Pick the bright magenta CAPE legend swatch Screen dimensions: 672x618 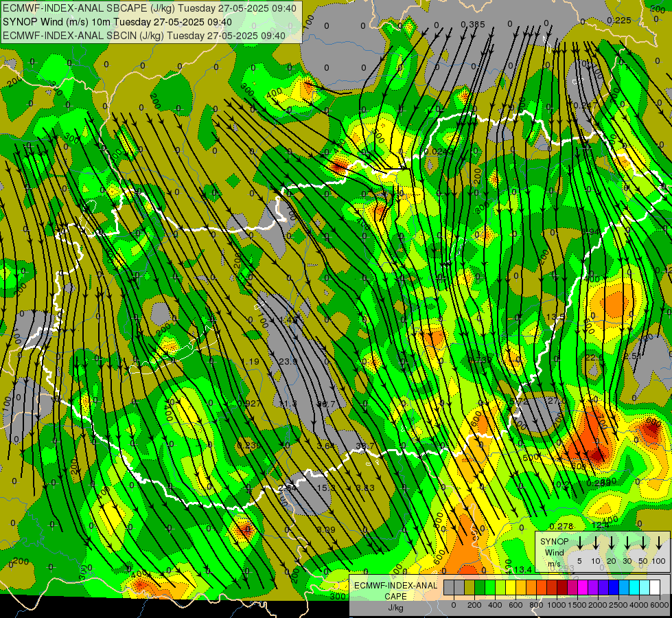(583, 587)
